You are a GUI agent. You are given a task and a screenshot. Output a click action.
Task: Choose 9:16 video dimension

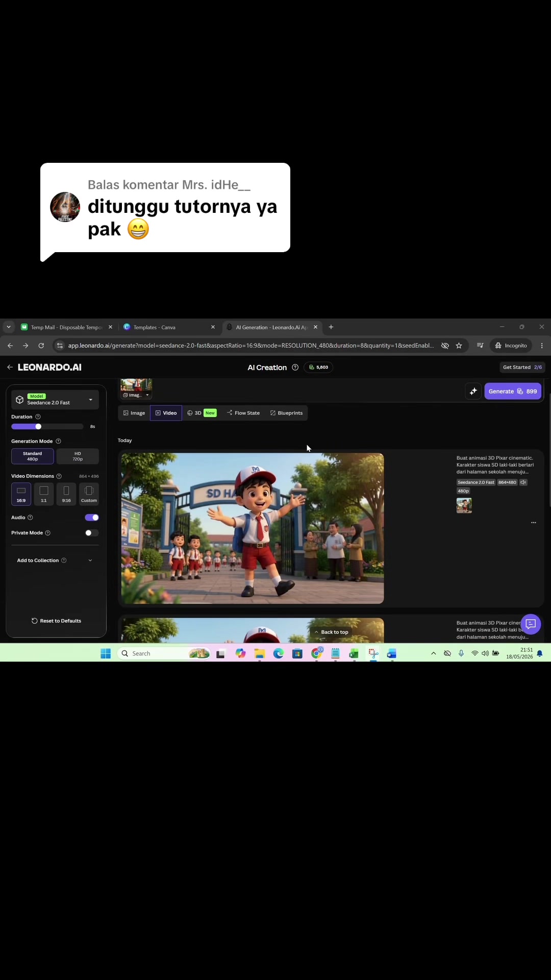pos(66,494)
